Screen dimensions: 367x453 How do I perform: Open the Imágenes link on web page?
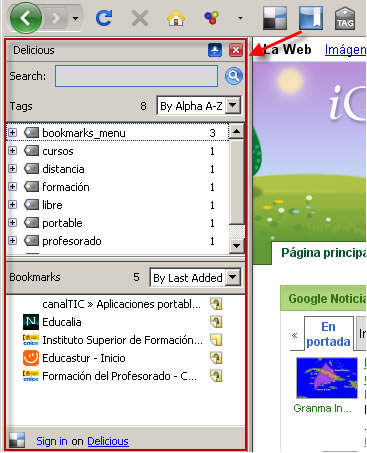tap(345, 50)
